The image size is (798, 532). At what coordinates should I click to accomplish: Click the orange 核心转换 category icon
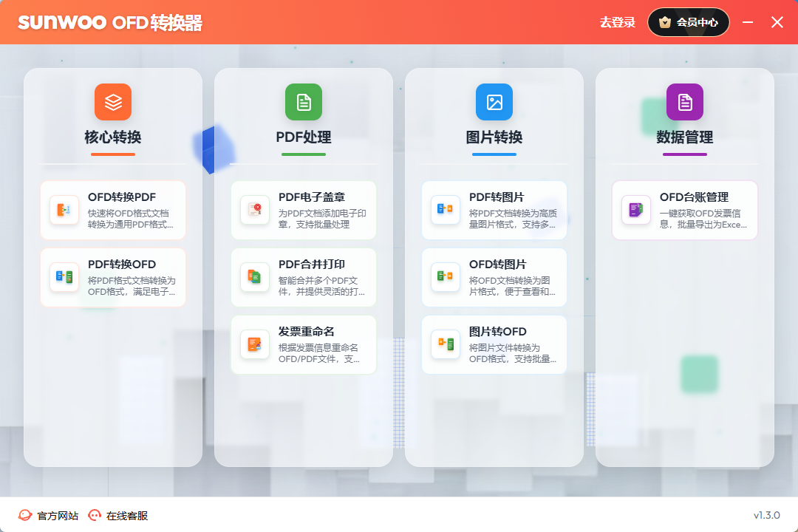tap(113, 102)
